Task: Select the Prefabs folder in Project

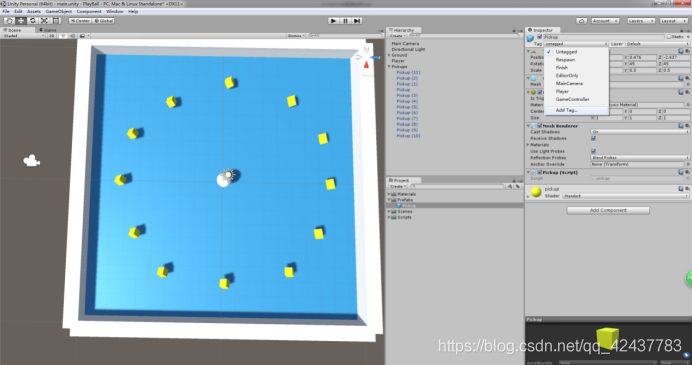Action: 405,200
